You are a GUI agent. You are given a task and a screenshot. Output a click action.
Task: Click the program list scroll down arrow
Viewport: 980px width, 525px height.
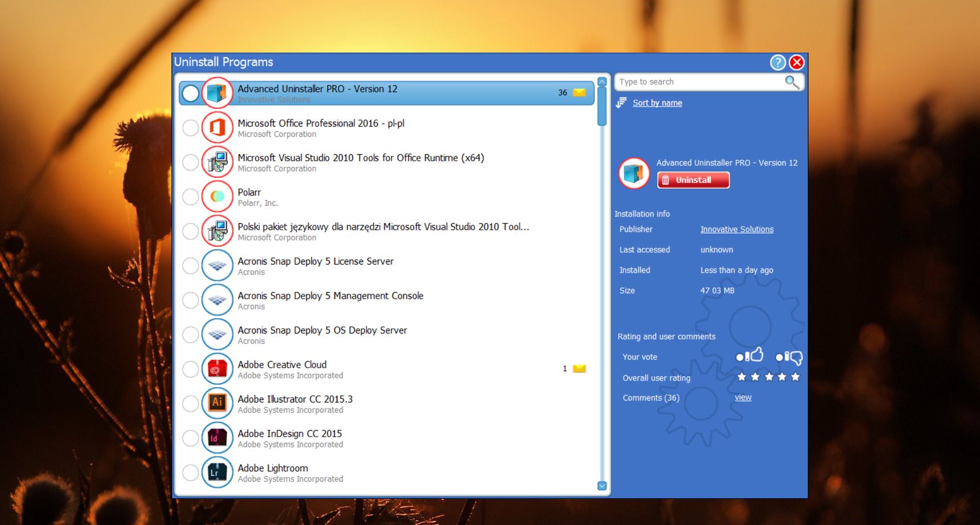[x=602, y=486]
